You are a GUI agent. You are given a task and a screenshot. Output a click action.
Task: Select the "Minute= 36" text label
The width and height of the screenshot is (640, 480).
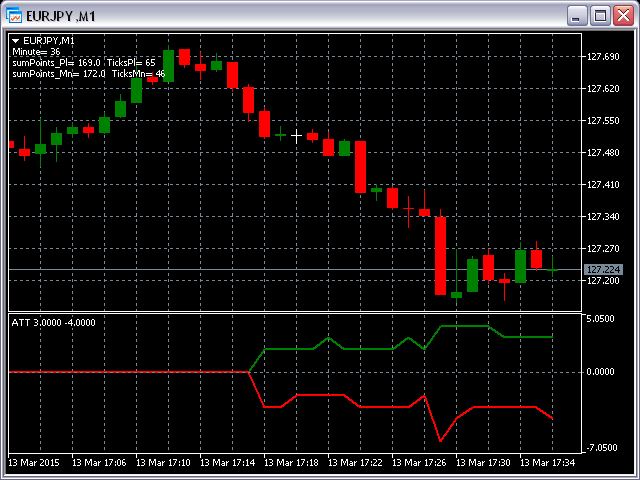[36, 51]
